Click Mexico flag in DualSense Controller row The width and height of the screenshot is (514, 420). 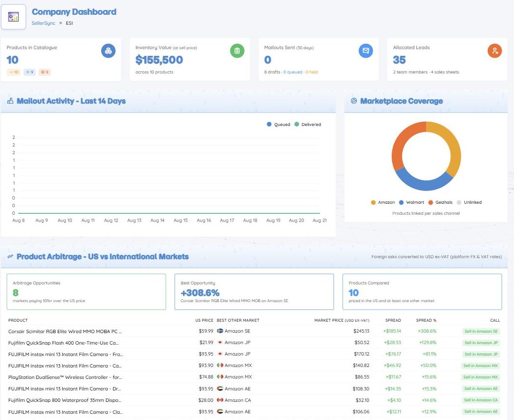[220, 377]
